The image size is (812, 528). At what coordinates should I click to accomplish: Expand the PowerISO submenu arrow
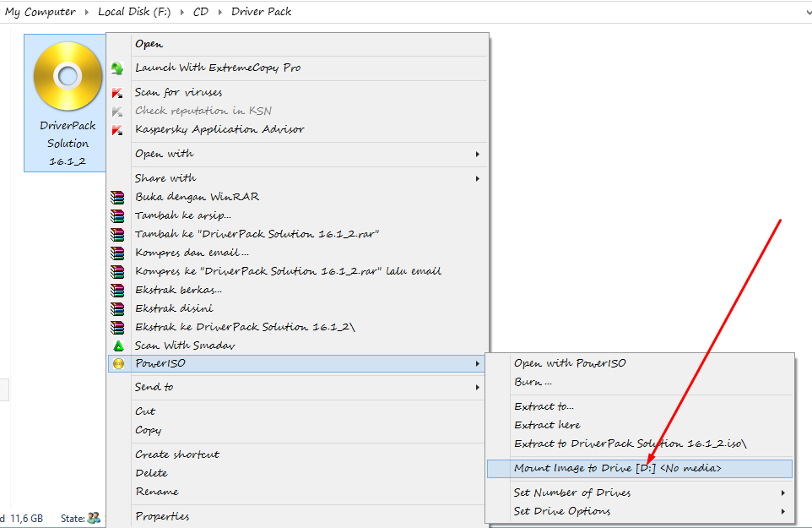477,364
